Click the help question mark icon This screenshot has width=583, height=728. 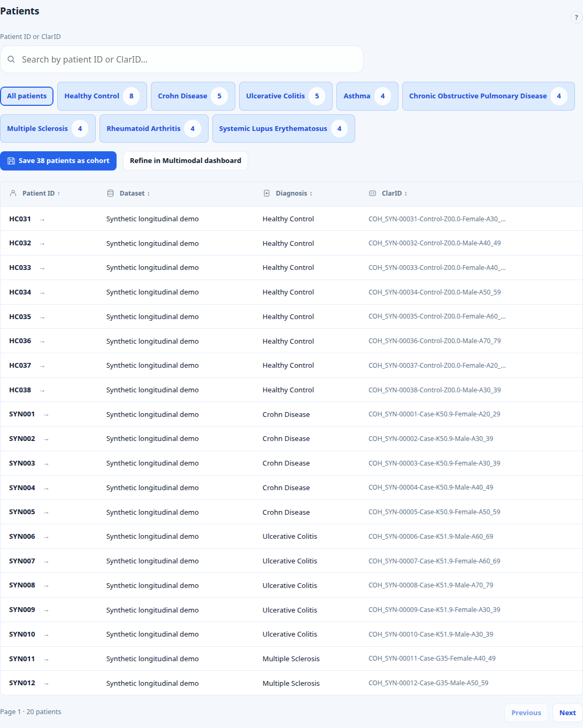pyautogui.click(x=576, y=18)
